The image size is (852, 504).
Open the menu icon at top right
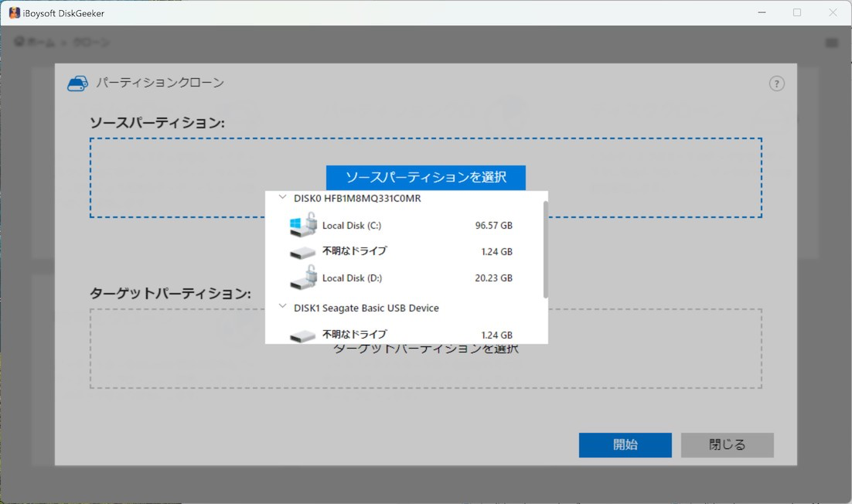click(x=831, y=43)
